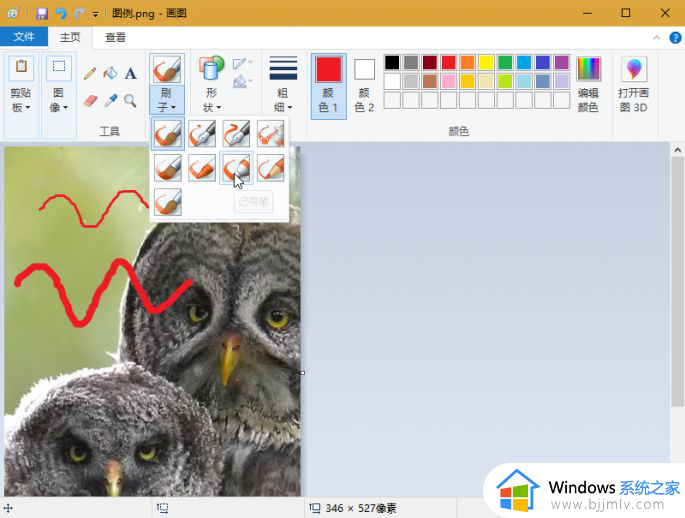Pick the orange color swatch

pyautogui.click(x=467, y=62)
